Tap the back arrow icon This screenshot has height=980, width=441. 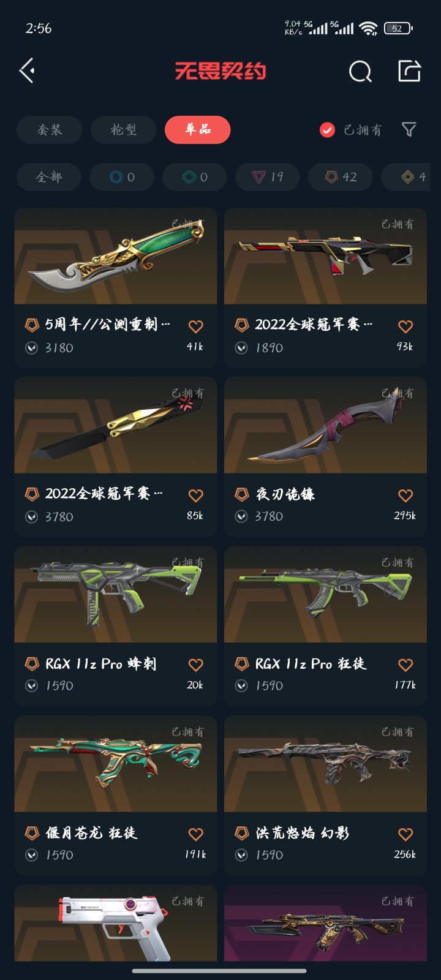pos(27,71)
